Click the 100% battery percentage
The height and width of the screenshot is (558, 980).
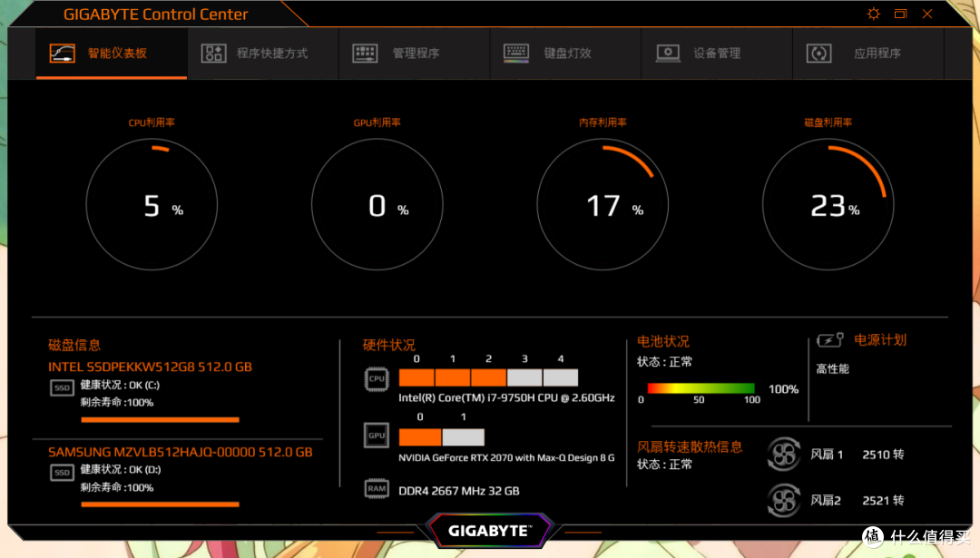point(784,388)
